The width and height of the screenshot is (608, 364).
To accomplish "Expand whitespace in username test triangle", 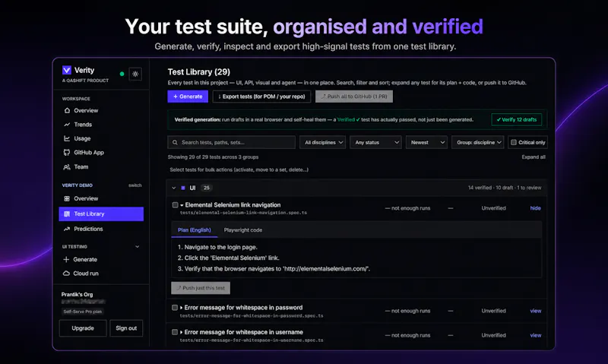I will (181, 332).
